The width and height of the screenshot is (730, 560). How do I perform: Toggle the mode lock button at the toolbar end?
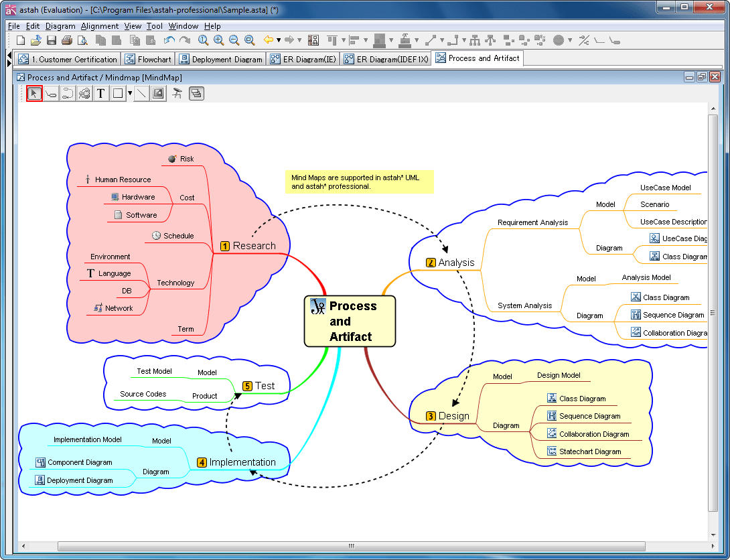point(196,94)
